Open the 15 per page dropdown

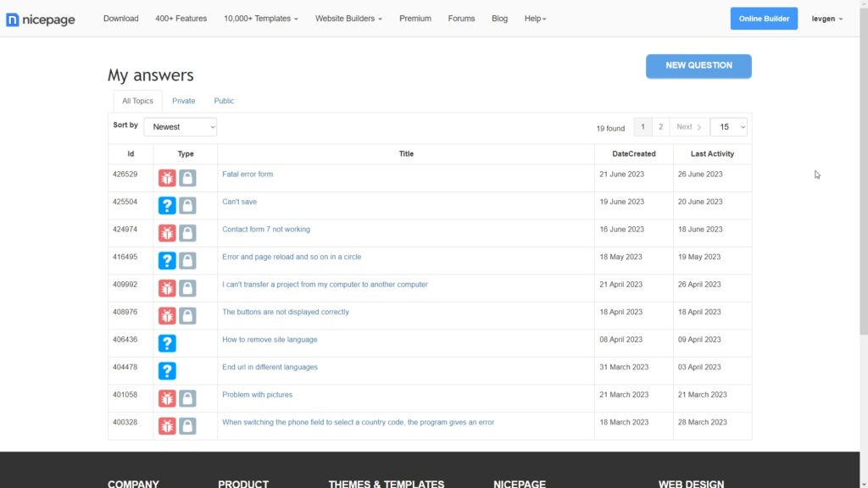728,127
